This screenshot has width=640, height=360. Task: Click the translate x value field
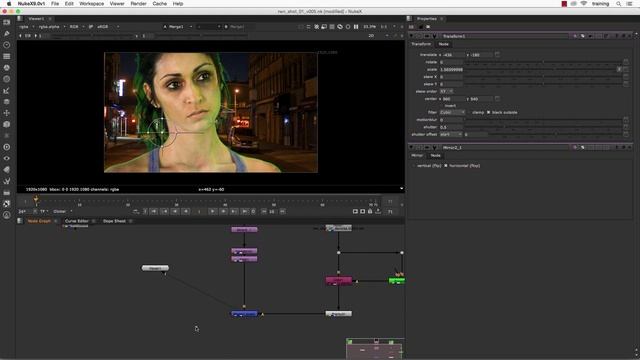point(453,55)
